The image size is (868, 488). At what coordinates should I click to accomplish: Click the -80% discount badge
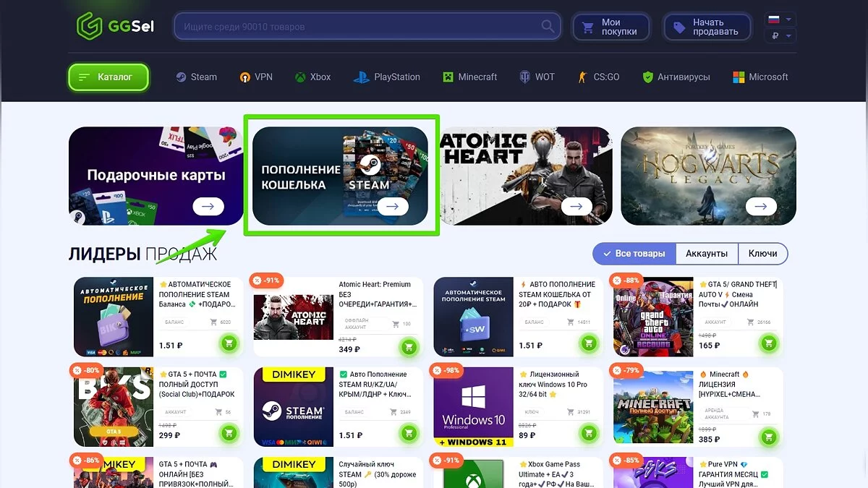(x=86, y=370)
